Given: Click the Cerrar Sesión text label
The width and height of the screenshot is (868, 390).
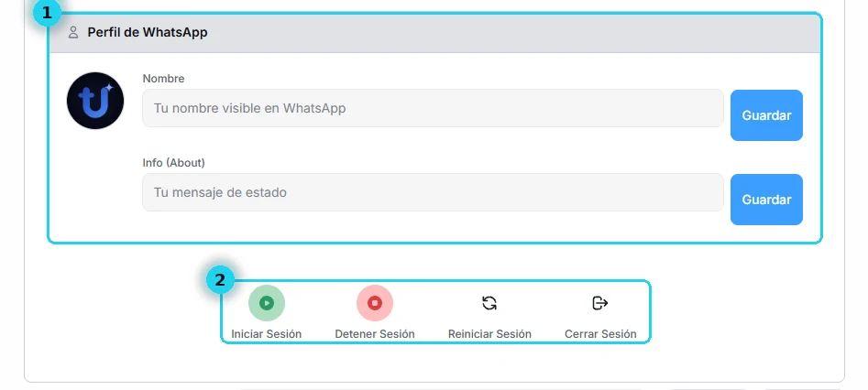Looking at the screenshot, I should coord(600,333).
